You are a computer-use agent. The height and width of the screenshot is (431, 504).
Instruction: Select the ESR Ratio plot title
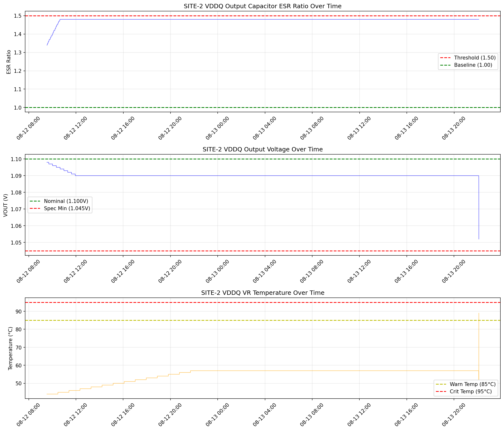tap(263, 6)
